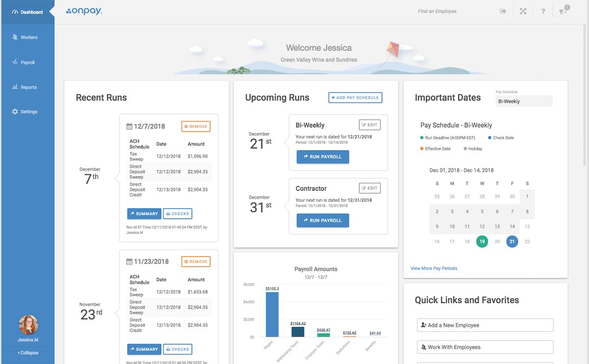Viewport: 589px width, 364px height.
Task: Open Summary for the 12/7/2018 run
Action: [144, 214]
